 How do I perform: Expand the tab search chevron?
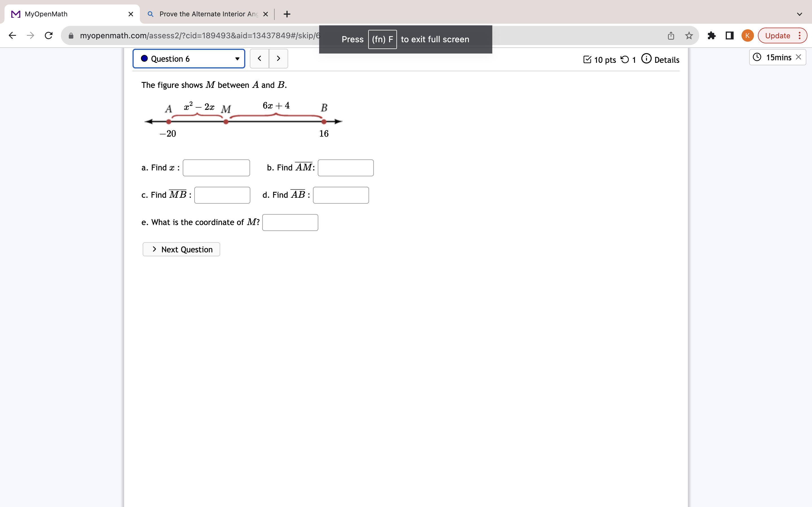coord(799,14)
